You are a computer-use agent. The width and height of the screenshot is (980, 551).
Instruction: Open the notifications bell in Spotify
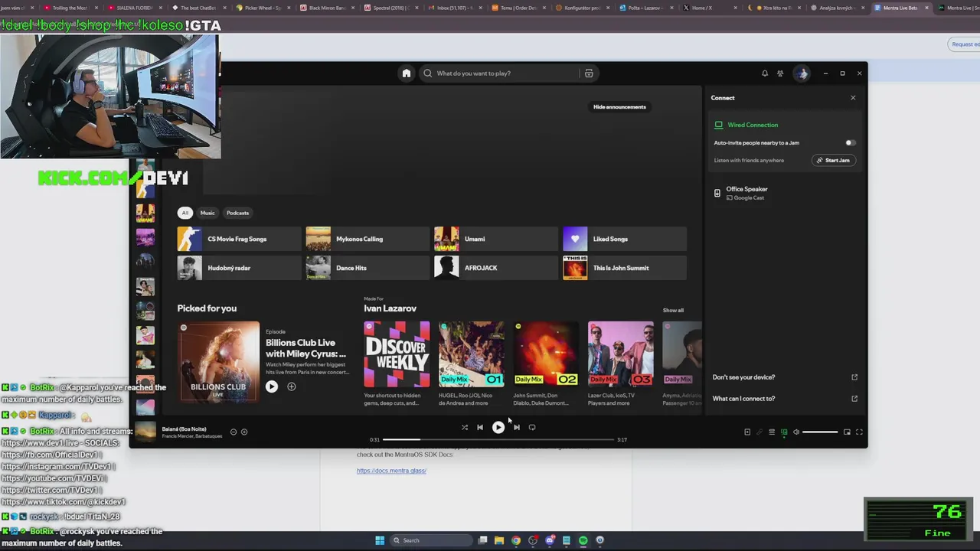764,73
